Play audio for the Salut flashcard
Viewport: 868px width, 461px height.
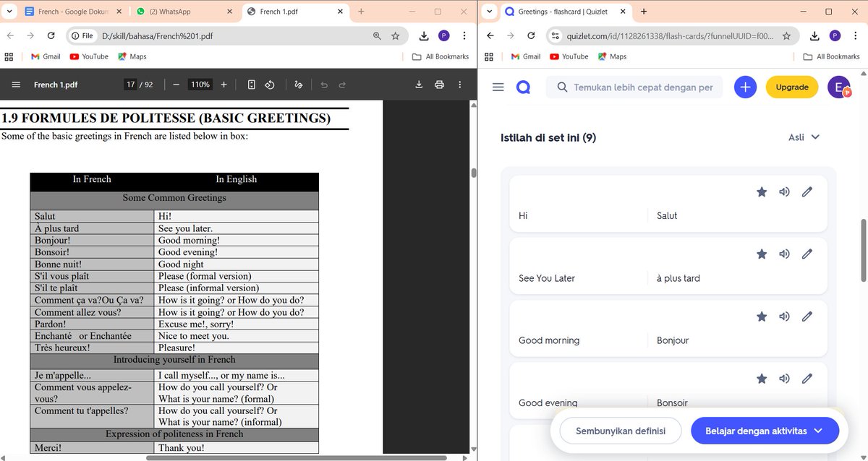click(784, 191)
